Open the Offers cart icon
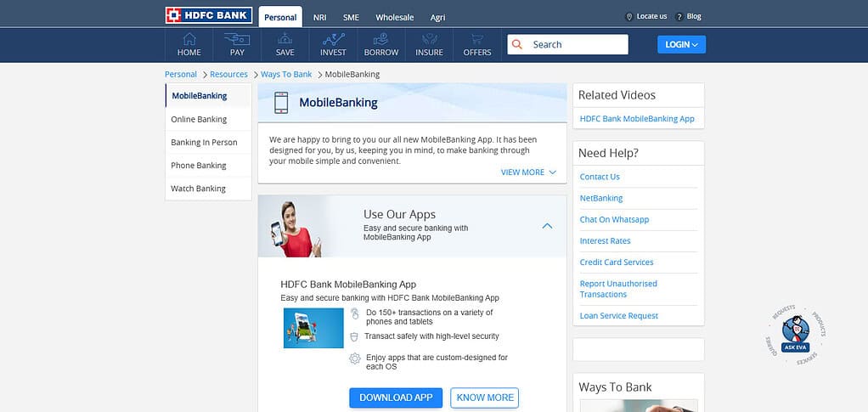 coord(476,39)
